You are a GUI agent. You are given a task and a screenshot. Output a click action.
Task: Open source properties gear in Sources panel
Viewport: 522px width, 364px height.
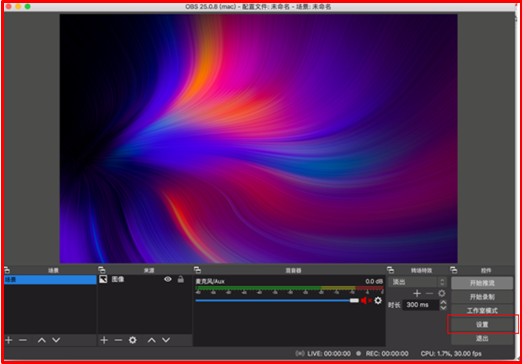click(133, 340)
